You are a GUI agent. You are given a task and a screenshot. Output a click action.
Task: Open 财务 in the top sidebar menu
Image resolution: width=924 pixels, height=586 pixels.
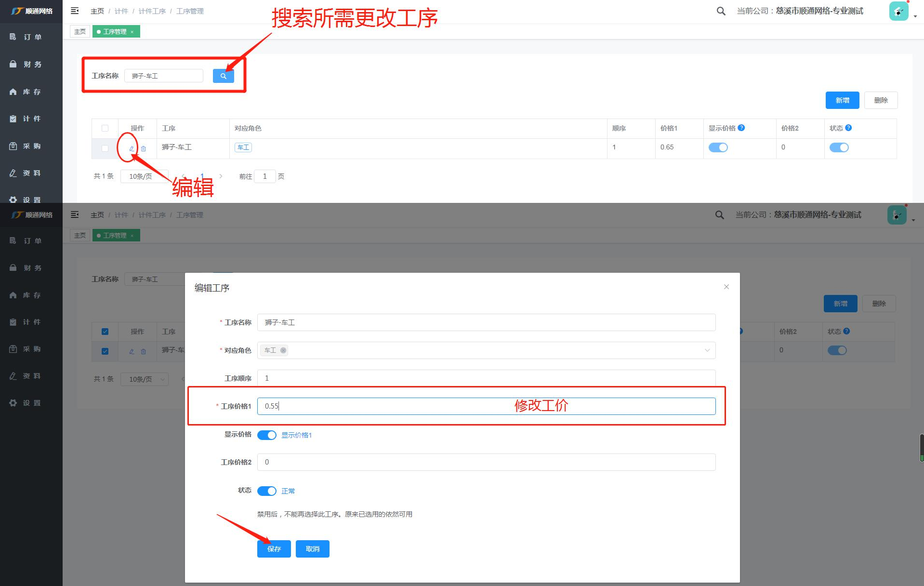[x=32, y=64]
